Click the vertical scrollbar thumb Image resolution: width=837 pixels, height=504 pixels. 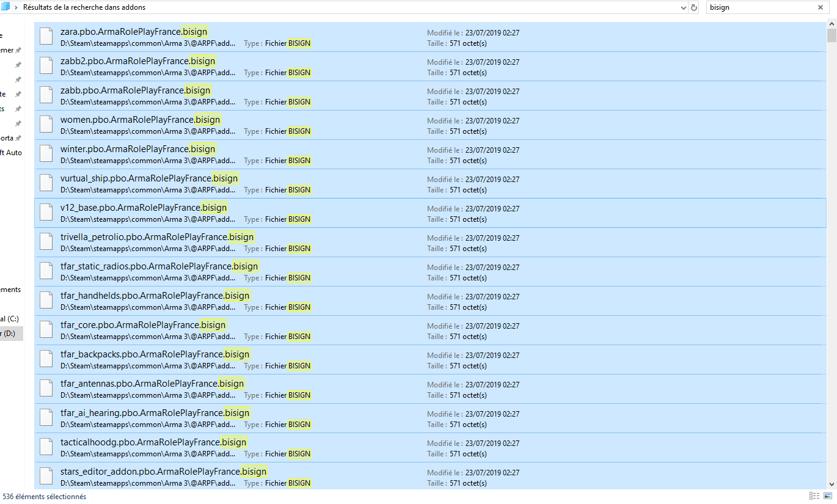832,35
